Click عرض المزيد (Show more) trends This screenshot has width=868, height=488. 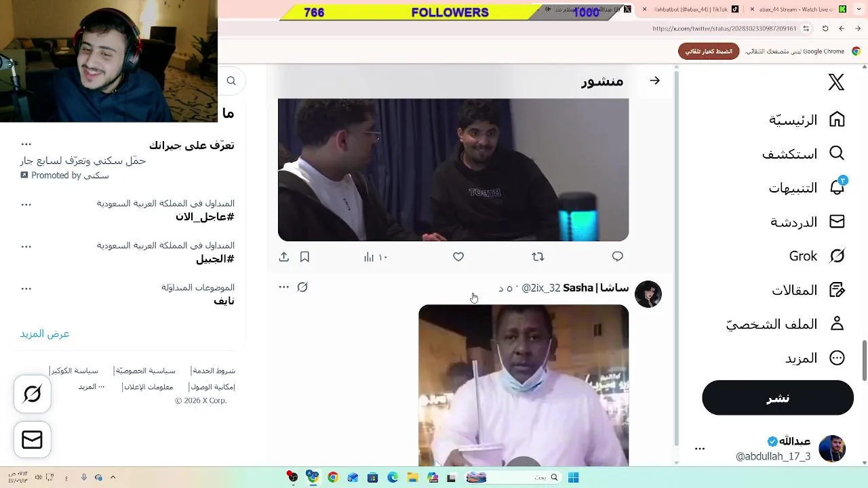pyautogui.click(x=45, y=333)
